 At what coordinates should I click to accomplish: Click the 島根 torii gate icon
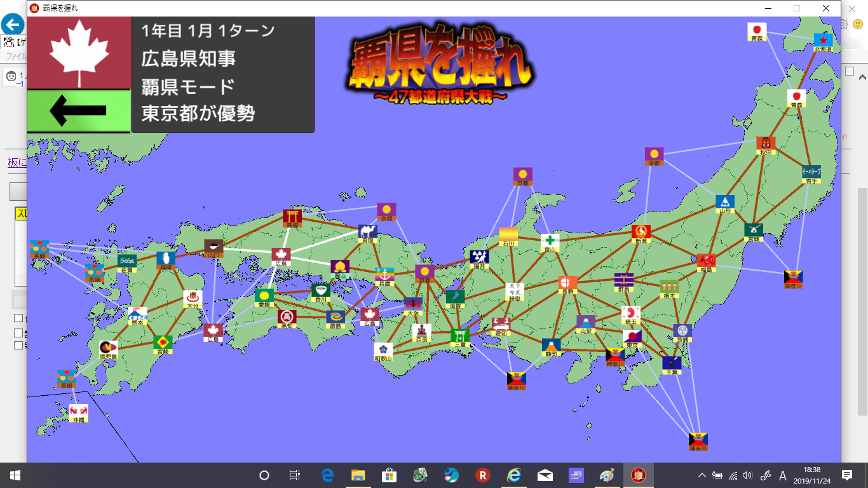pyautogui.click(x=292, y=219)
